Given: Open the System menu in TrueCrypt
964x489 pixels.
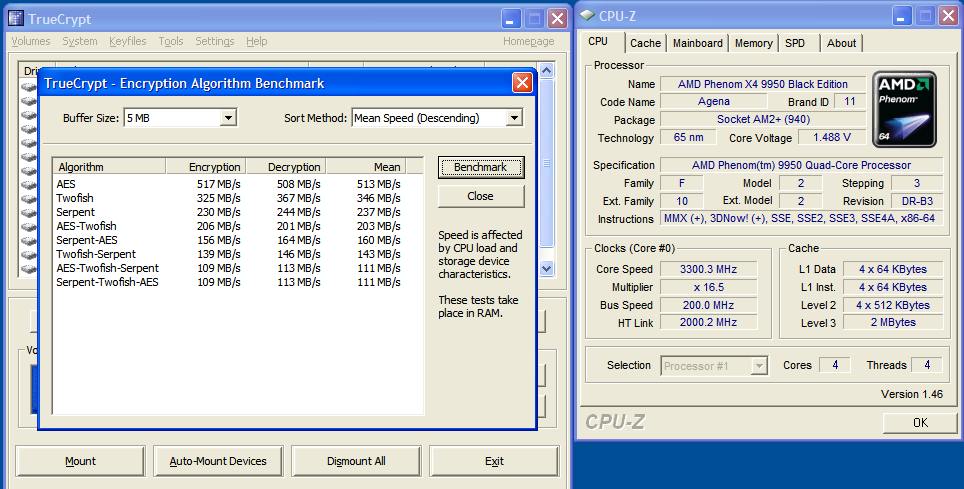Looking at the screenshot, I should click(79, 41).
